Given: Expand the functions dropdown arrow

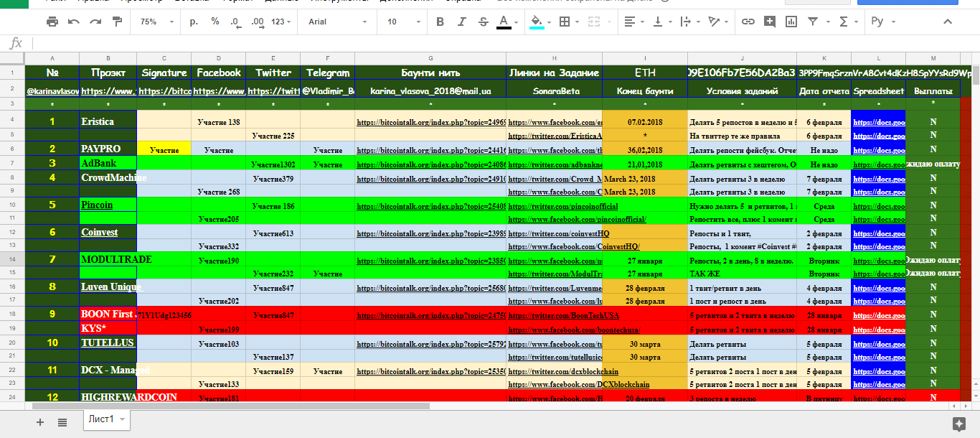Looking at the screenshot, I should pyautogui.click(x=857, y=22).
